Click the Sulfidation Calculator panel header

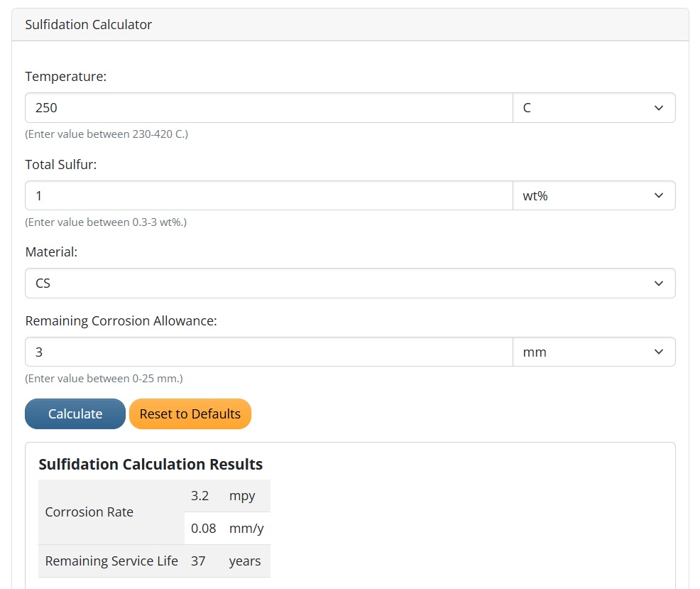[x=89, y=25]
